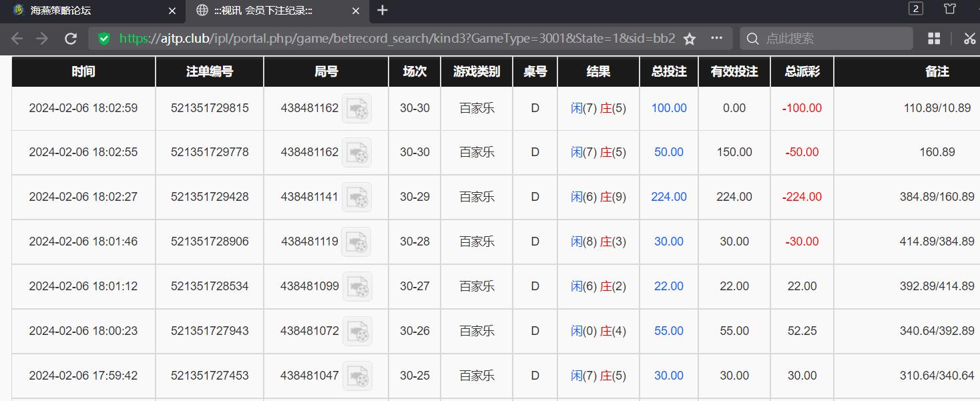Select timestamp 2024-02-06 18:02:59
This screenshot has height=401, width=980.
tap(83, 108)
